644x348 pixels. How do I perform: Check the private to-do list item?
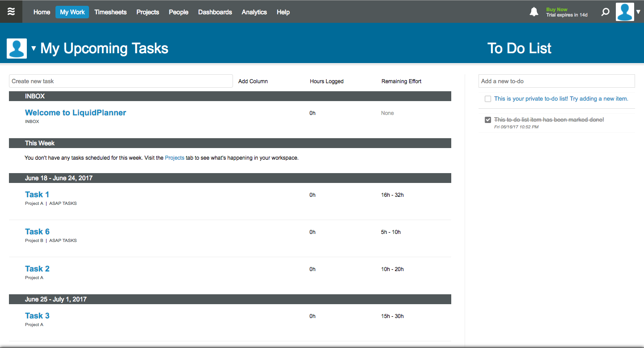pos(488,99)
